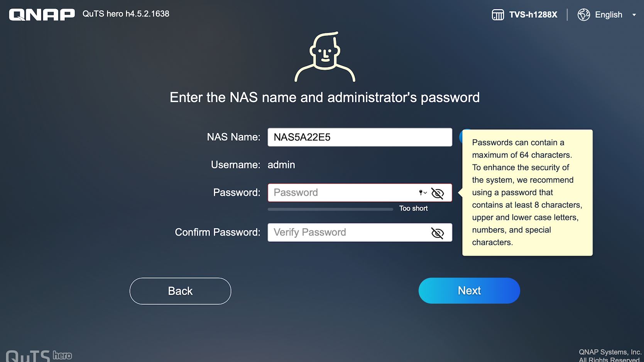Click the small arrow next to English

[634, 15]
